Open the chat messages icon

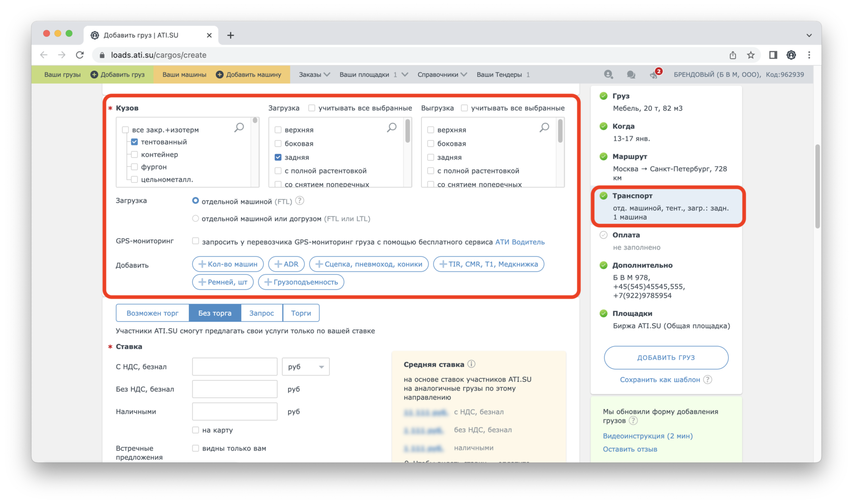(x=631, y=75)
